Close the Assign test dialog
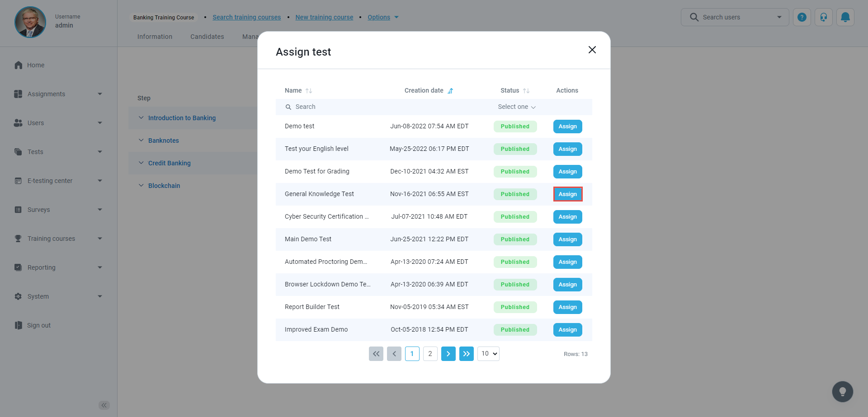The width and height of the screenshot is (868, 417). [x=592, y=50]
